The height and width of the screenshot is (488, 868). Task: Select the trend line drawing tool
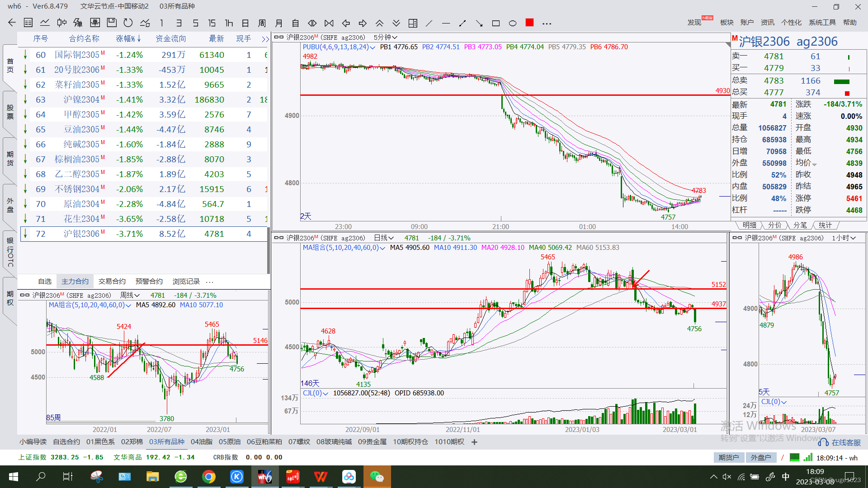(x=429, y=23)
